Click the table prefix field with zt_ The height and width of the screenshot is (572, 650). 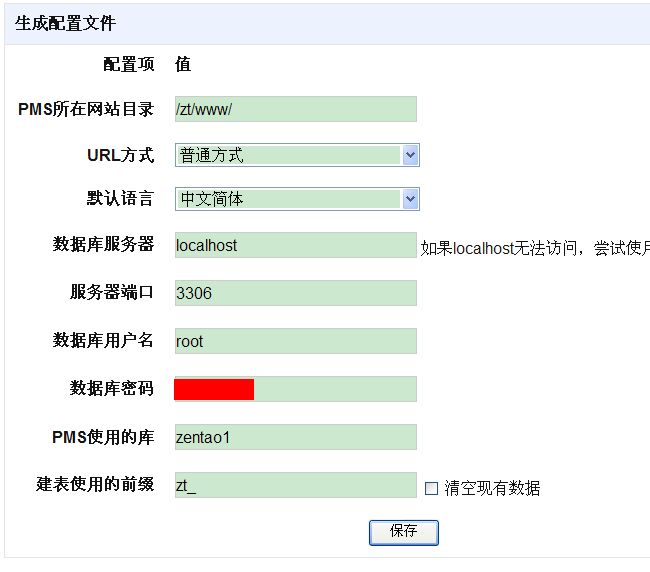coord(295,485)
